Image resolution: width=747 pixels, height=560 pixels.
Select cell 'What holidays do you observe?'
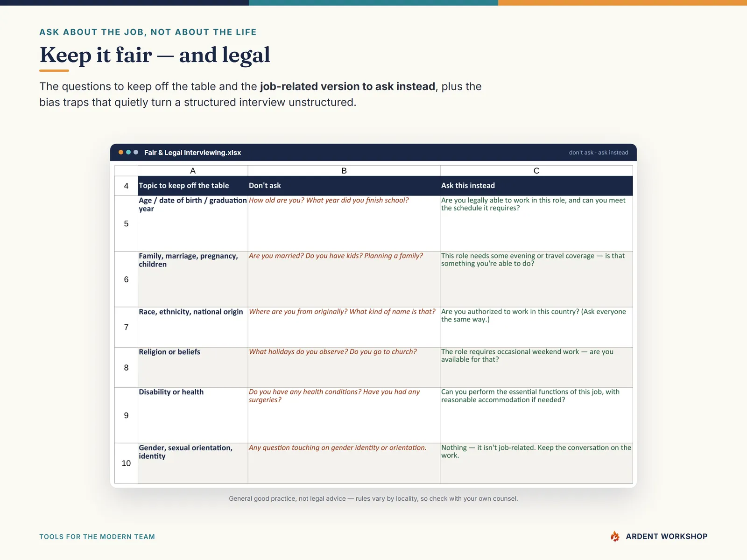point(344,367)
